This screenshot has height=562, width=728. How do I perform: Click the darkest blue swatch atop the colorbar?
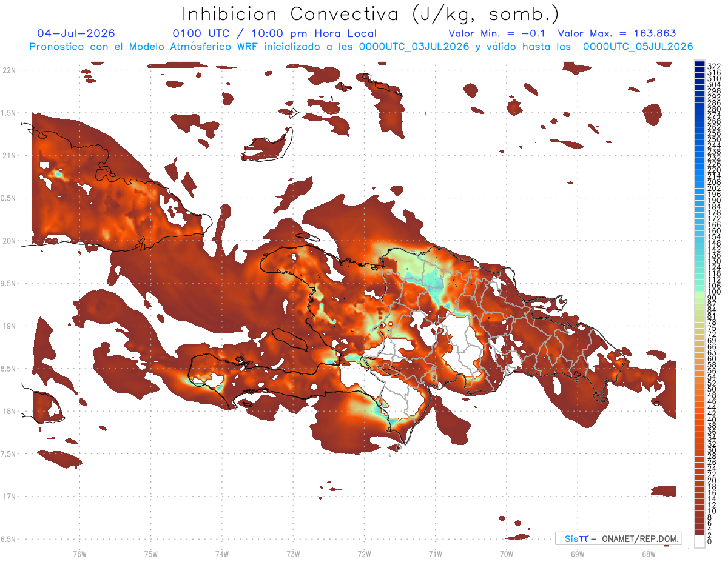[x=700, y=64]
